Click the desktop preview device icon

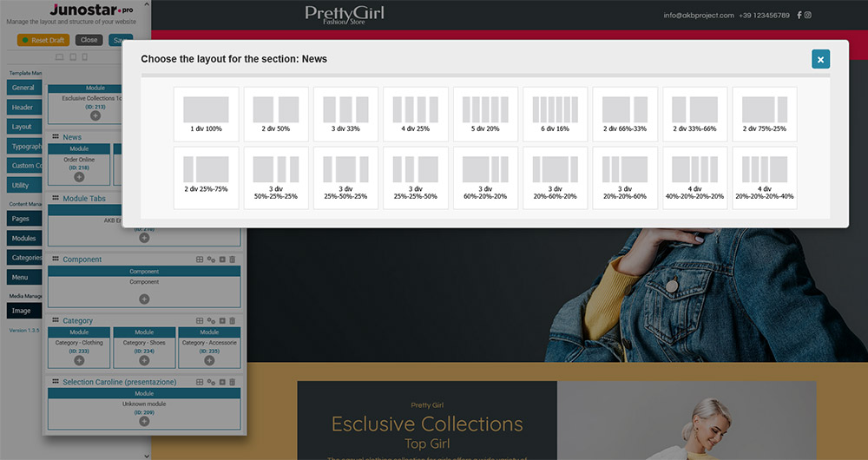(x=59, y=57)
